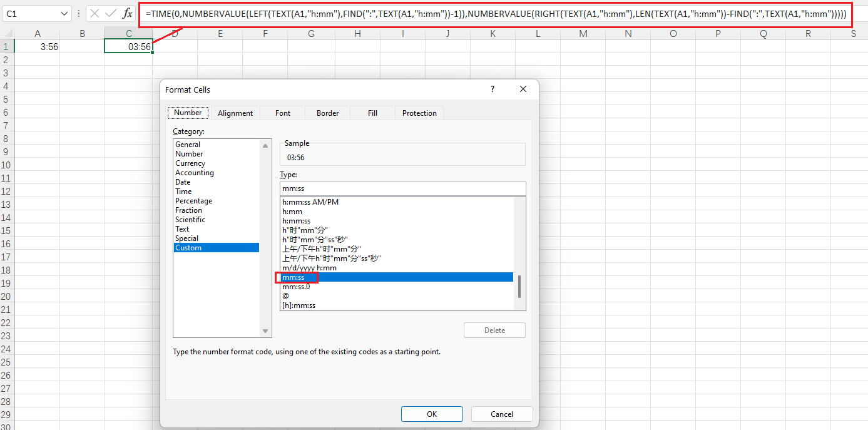Select General in the Category list
Image resolution: width=868 pixels, height=430 pixels.
pyautogui.click(x=216, y=145)
